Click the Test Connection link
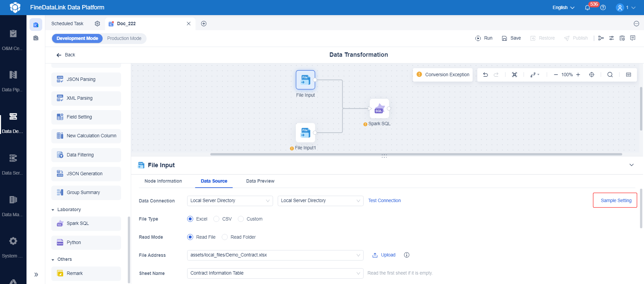644x284 pixels. click(384, 200)
